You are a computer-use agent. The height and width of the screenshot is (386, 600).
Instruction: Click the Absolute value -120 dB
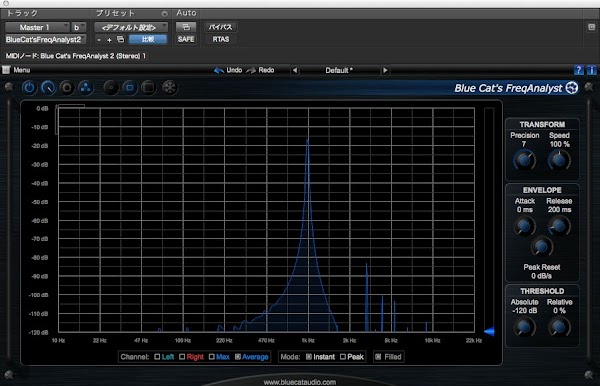point(524,311)
